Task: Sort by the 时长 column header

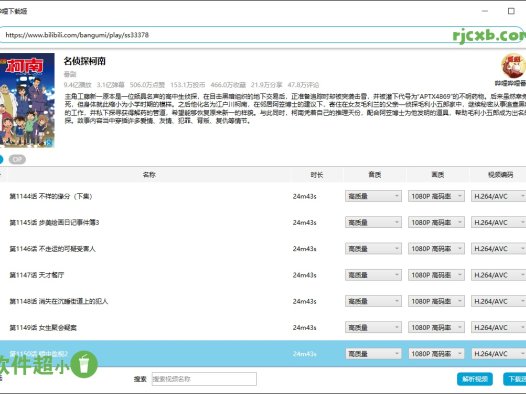Action: point(317,175)
